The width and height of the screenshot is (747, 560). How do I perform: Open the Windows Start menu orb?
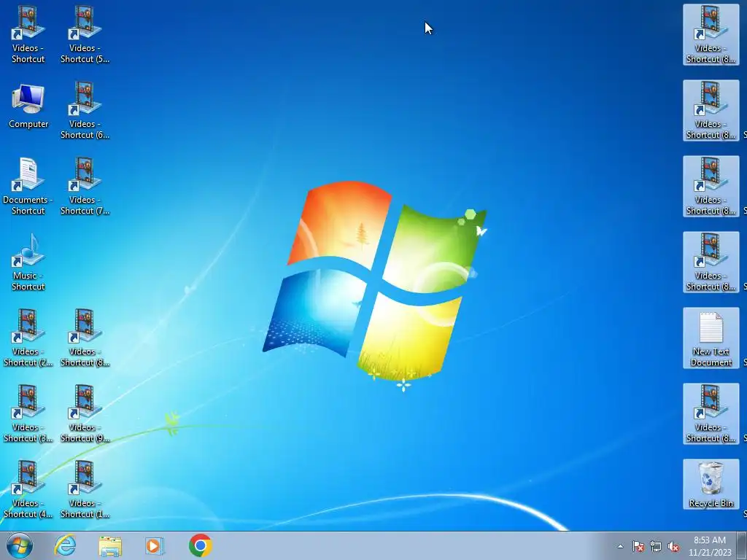point(20,545)
